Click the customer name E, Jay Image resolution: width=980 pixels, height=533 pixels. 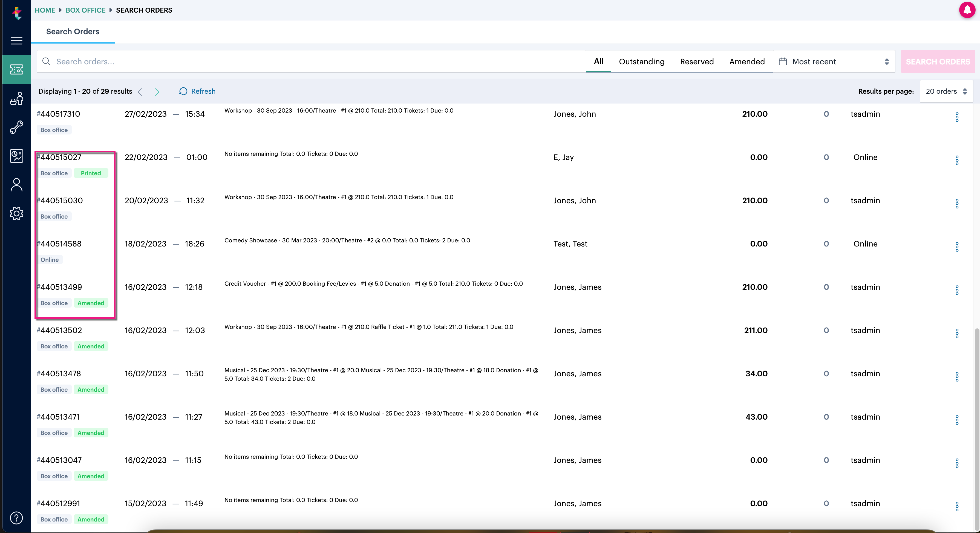click(x=563, y=157)
